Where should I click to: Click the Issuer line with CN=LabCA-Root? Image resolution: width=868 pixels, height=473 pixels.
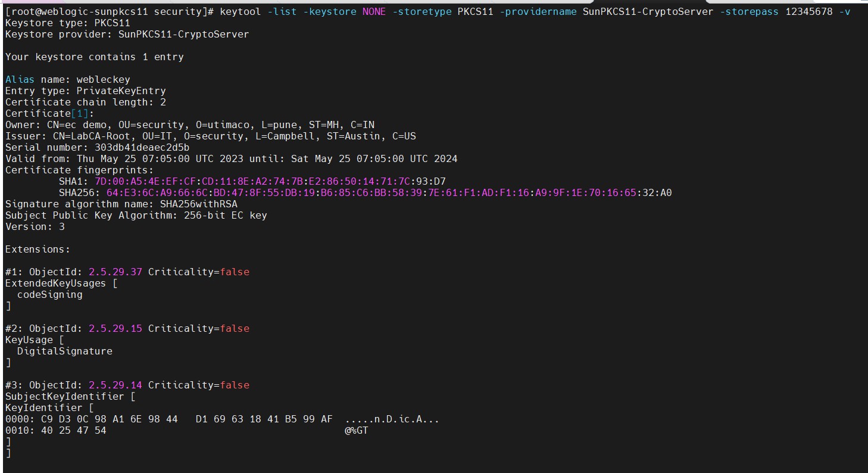tap(210, 136)
